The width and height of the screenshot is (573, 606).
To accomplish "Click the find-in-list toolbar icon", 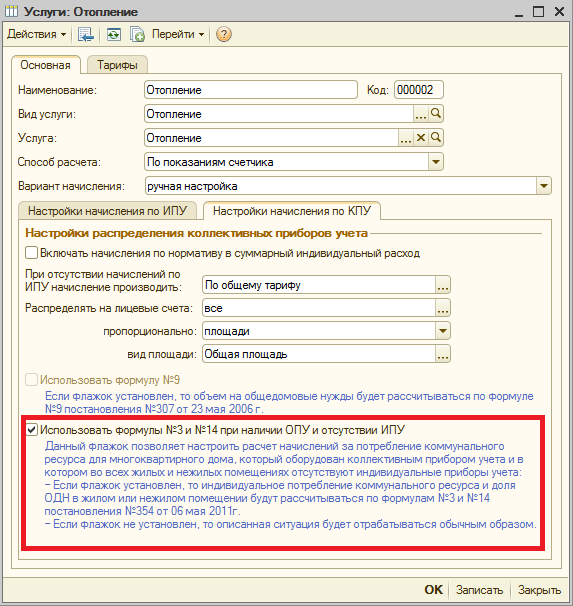I will point(85,34).
